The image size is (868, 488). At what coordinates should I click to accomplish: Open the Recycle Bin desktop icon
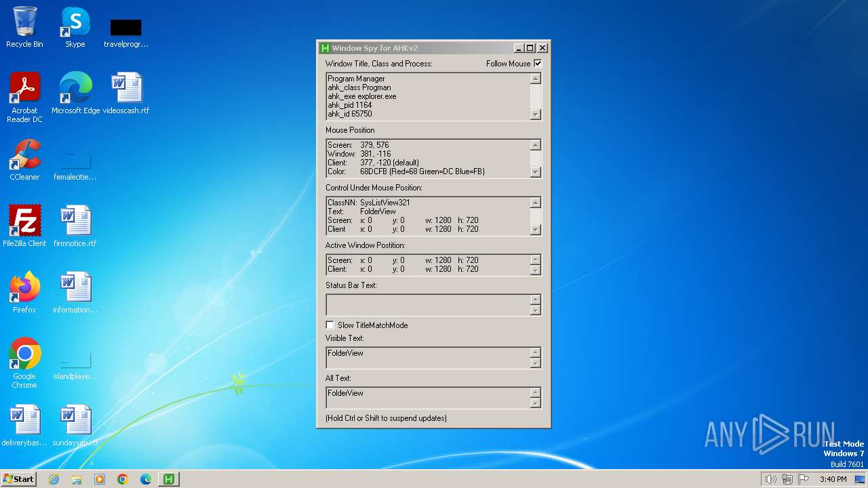24,27
